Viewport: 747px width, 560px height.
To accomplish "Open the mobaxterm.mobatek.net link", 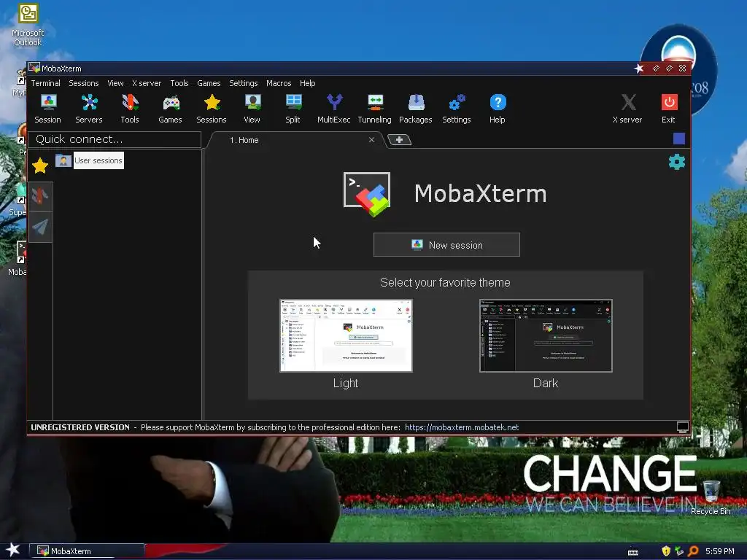I will pos(462,427).
